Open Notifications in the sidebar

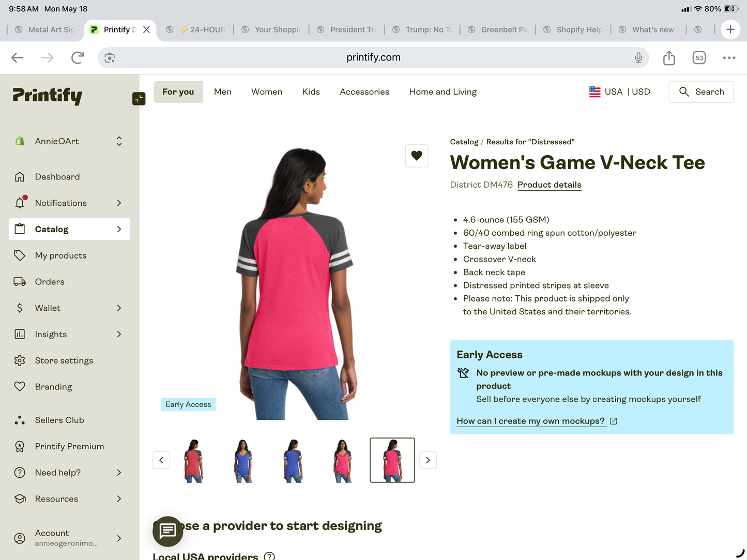point(69,203)
